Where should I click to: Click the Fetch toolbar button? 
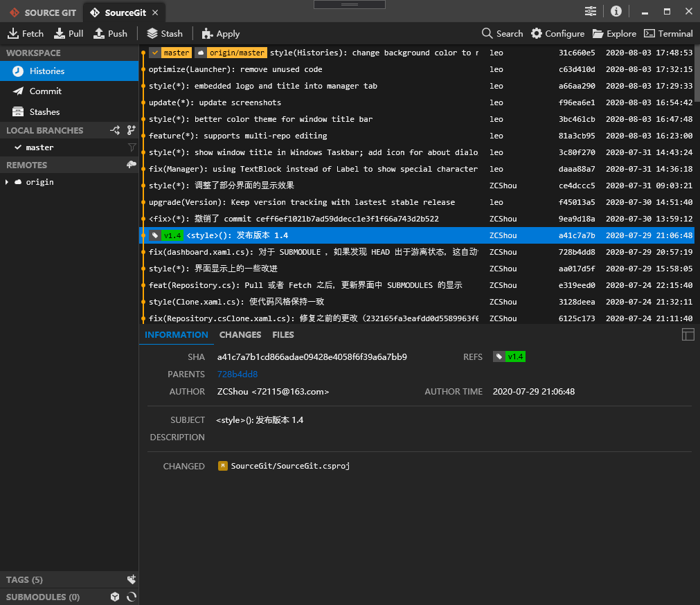pos(26,33)
